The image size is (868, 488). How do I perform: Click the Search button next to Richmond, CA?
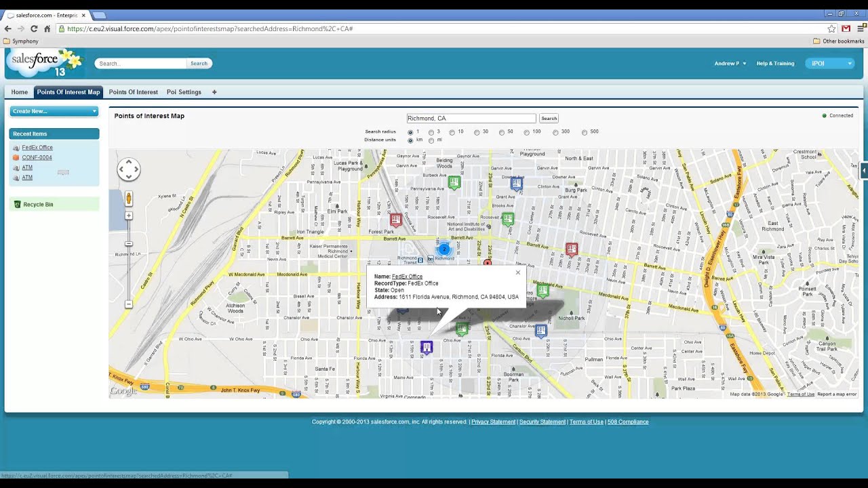pyautogui.click(x=549, y=119)
